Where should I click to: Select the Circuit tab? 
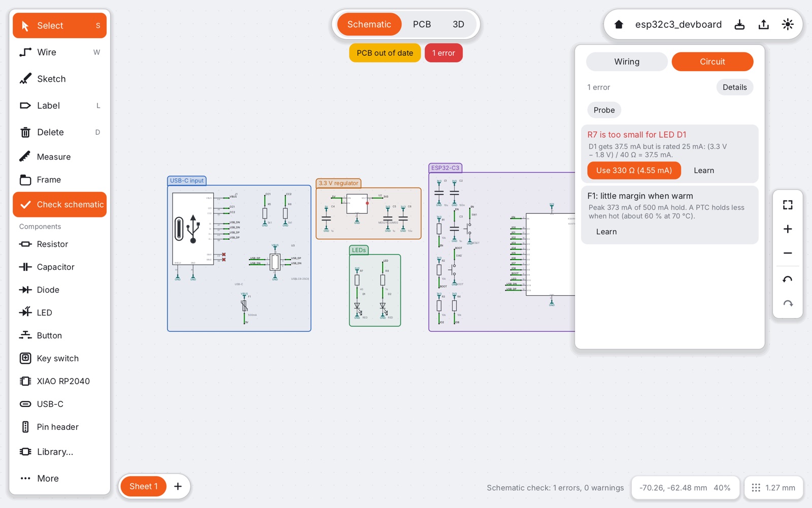(712, 61)
